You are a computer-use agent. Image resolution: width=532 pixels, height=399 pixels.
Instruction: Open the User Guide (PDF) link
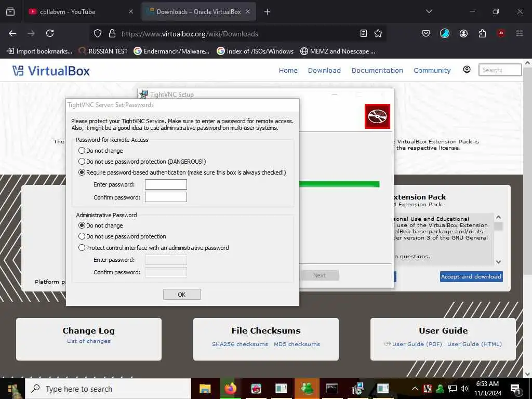[417, 344]
